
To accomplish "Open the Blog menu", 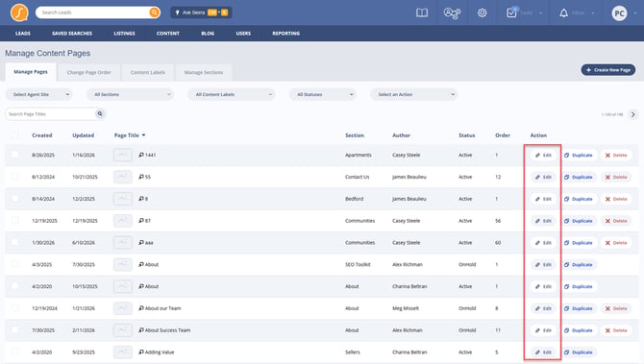I will pos(208,34).
